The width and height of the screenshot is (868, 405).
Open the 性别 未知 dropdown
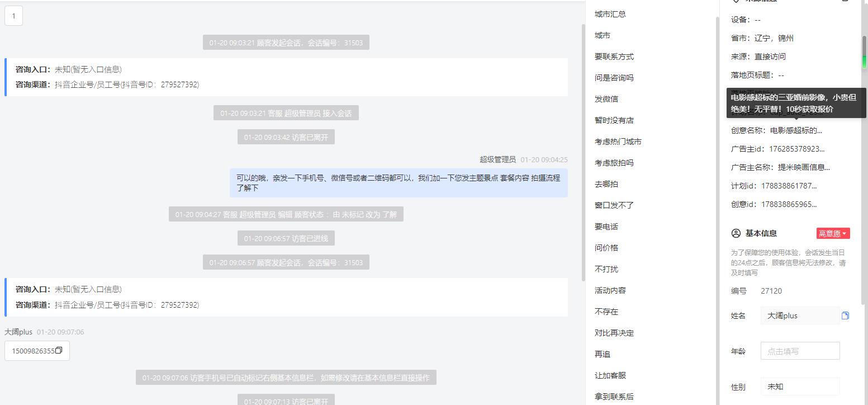click(x=800, y=387)
